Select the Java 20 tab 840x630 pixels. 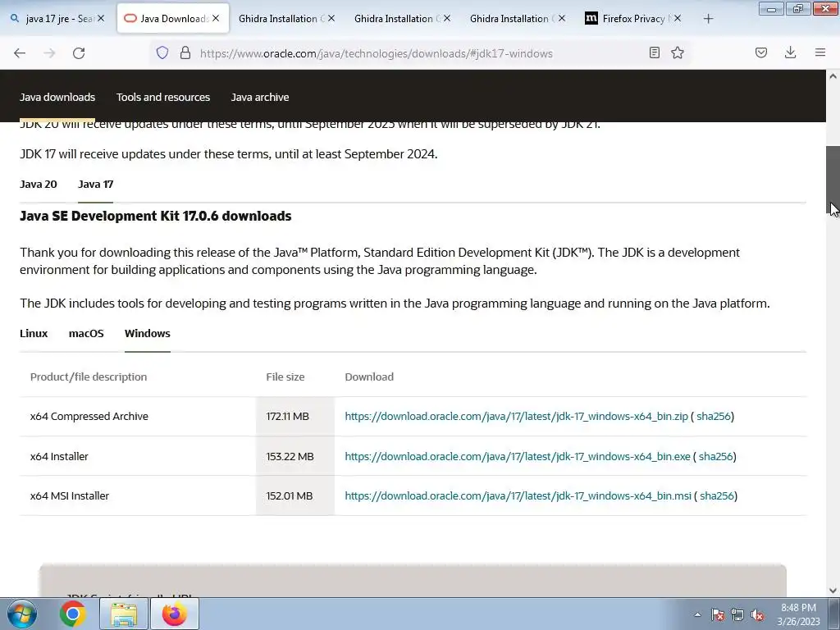(x=38, y=184)
